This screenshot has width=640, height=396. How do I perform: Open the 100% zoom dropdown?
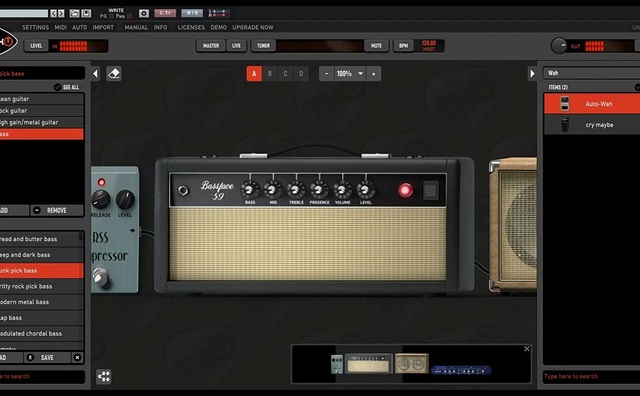click(x=350, y=74)
